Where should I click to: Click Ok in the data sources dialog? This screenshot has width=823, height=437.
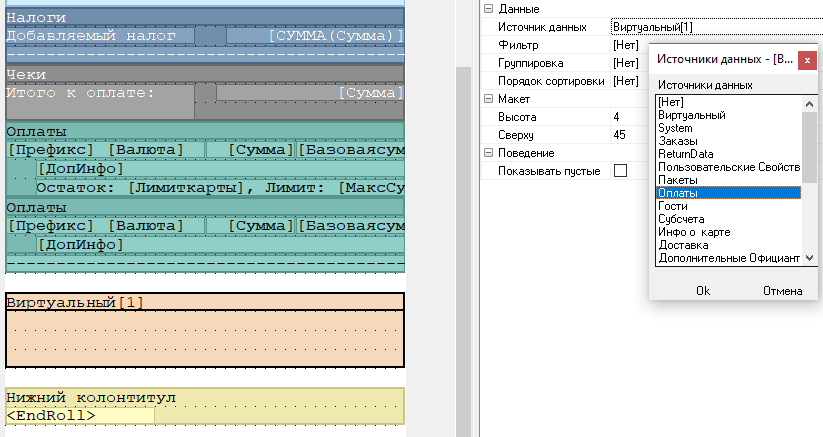702,291
